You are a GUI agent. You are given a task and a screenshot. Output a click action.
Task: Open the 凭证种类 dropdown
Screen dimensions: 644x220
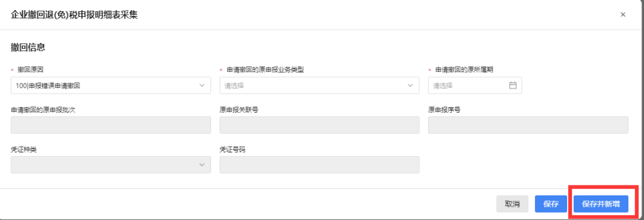point(111,165)
